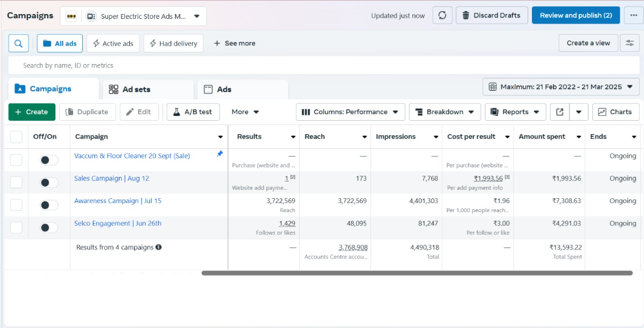Open Vaccum & Floor Cleaner campaign link
Screen dimensions: 644x328
(x=132, y=156)
